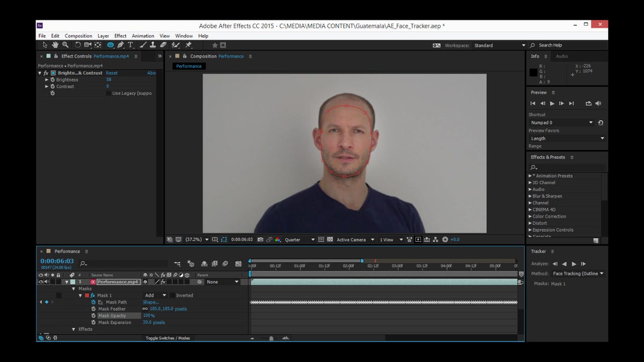644x362 pixels.
Task: Select the Clone Stamp tool
Action: coord(153,45)
